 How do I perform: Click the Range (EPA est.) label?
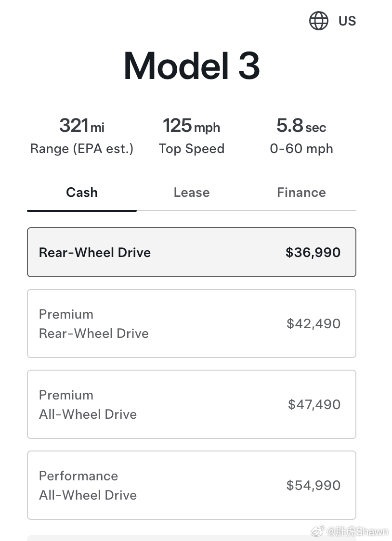coord(82,149)
